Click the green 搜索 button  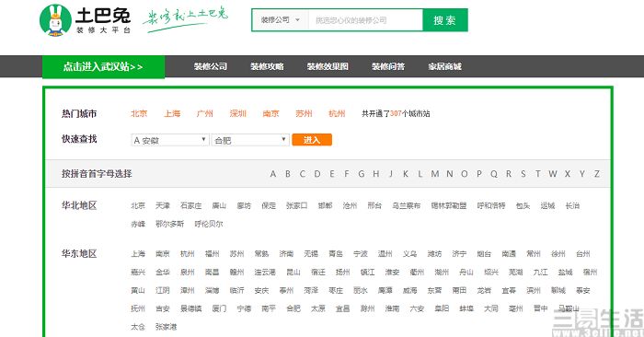pyautogui.click(x=444, y=20)
